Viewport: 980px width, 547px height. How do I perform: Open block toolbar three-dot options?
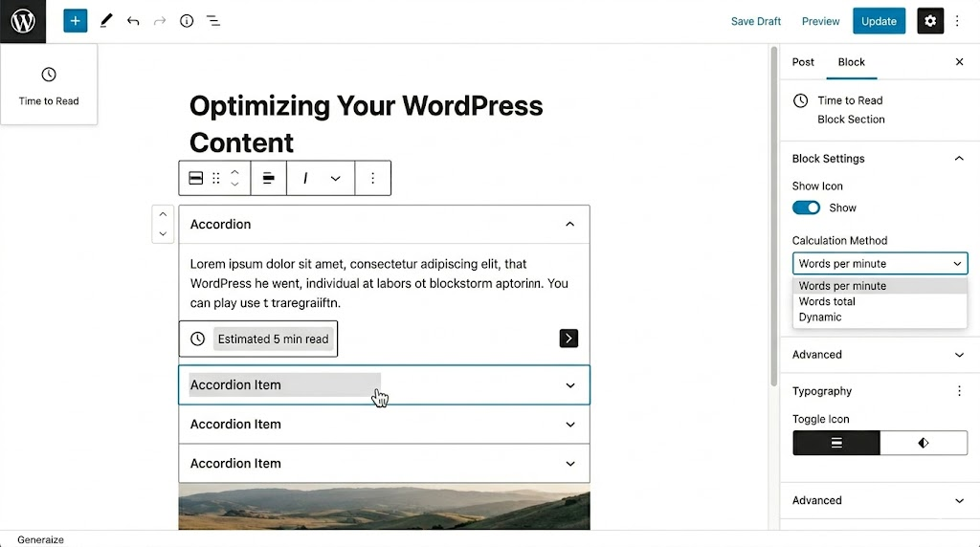click(x=372, y=178)
